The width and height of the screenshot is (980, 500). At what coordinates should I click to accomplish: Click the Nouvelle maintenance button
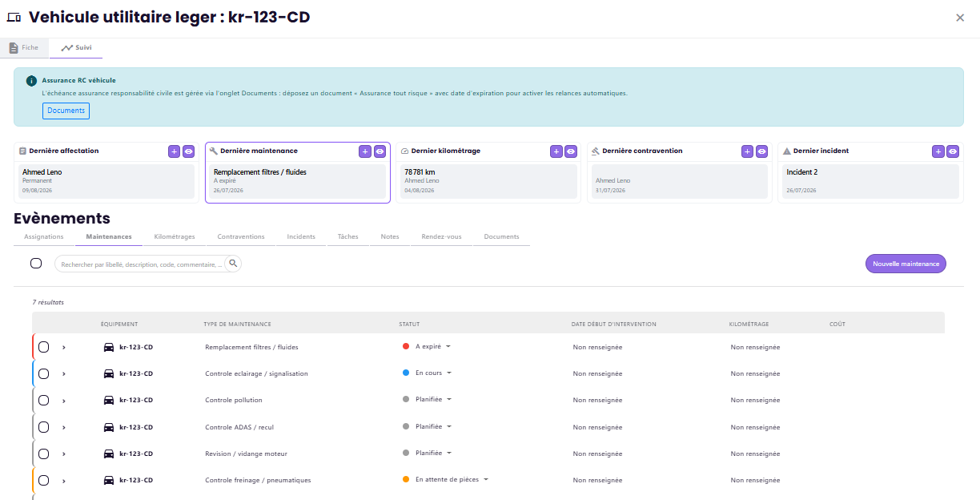coord(906,264)
